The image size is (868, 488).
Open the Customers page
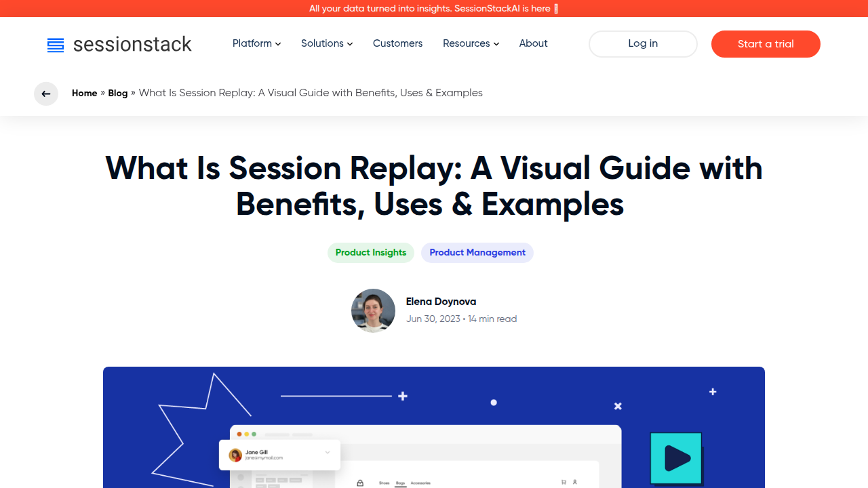pos(397,43)
